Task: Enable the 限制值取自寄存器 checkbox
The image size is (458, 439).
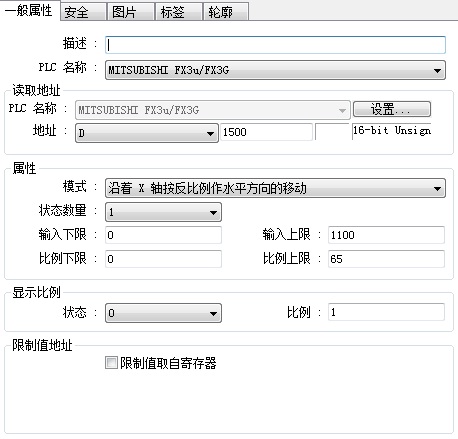Action: click(x=111, y=363)
